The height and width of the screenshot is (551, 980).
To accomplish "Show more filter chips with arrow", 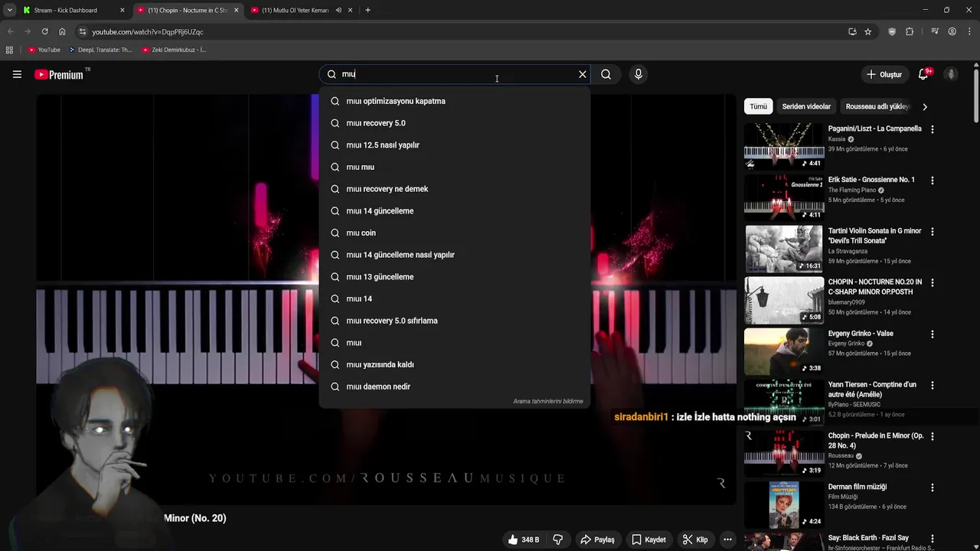I will [924, 107].
